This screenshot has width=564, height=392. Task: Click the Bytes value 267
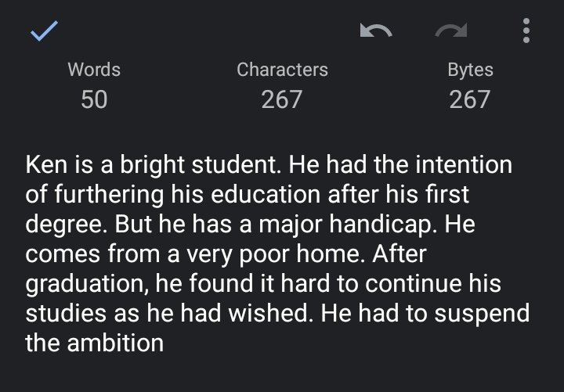(470, 99)
